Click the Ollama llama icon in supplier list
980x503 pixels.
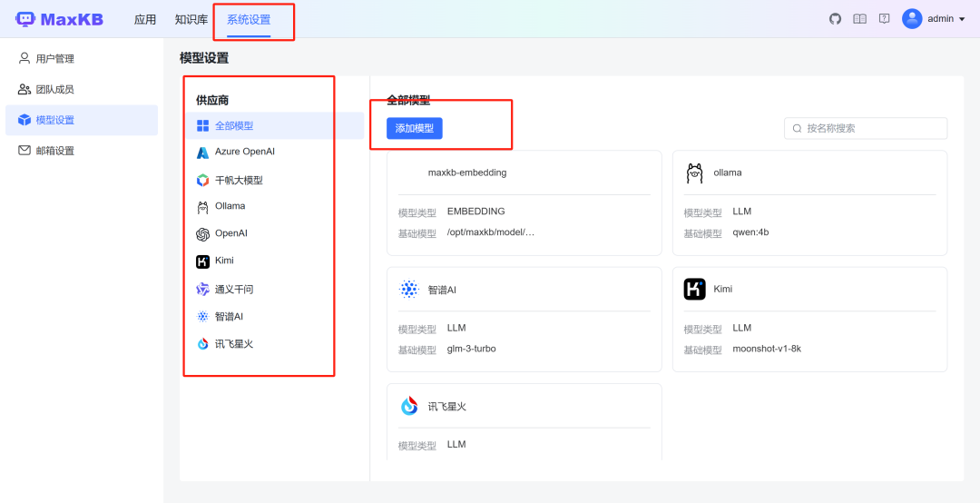202,207
